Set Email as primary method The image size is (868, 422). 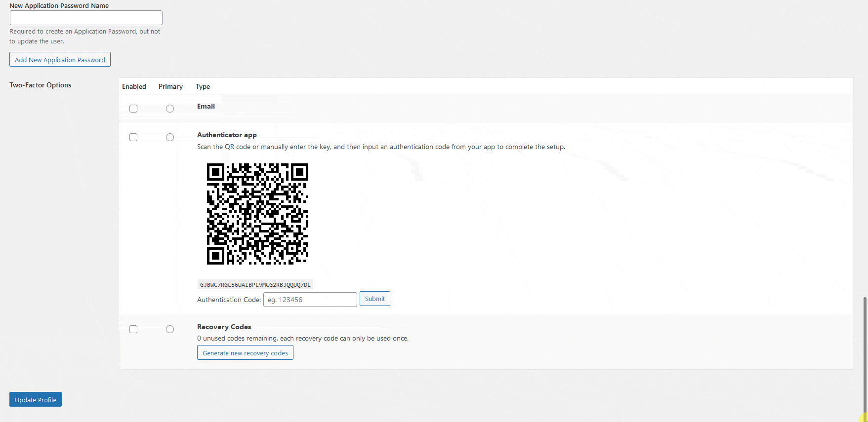point(170,109)
